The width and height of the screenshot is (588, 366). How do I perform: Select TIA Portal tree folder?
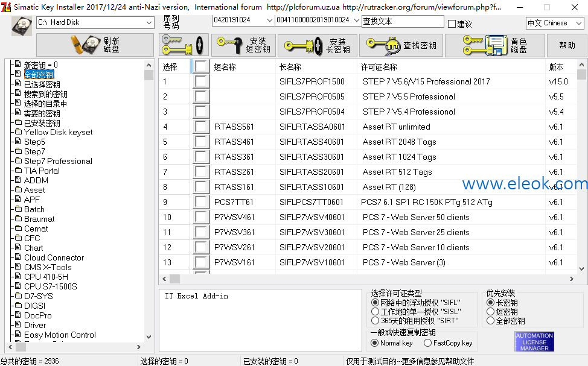coord(42,171)
